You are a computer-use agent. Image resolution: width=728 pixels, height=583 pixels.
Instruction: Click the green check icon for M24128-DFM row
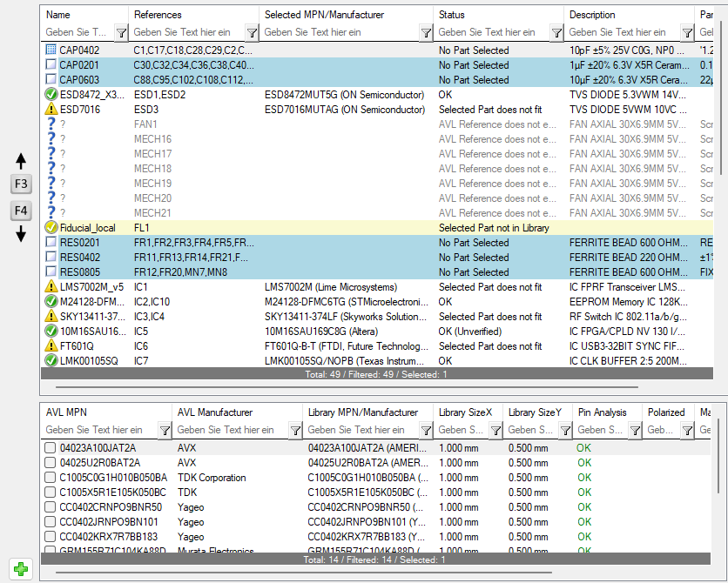[x=51, y=302]
